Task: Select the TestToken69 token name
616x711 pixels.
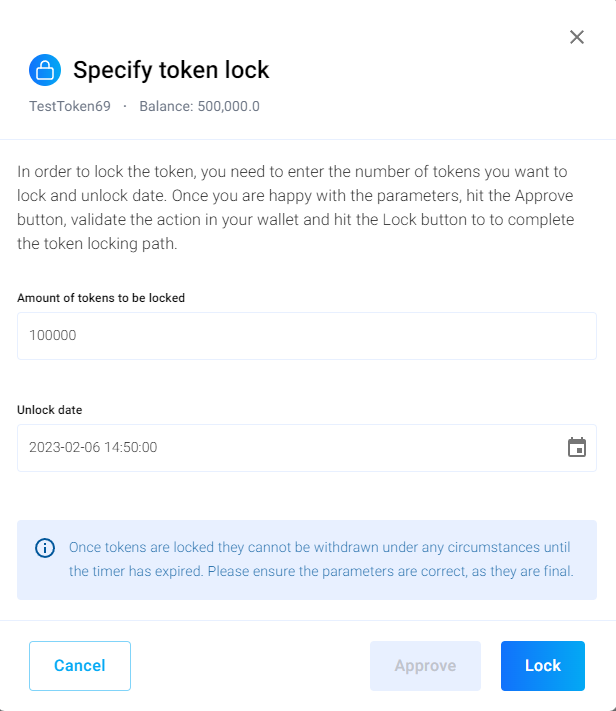Action: [70, 106]
